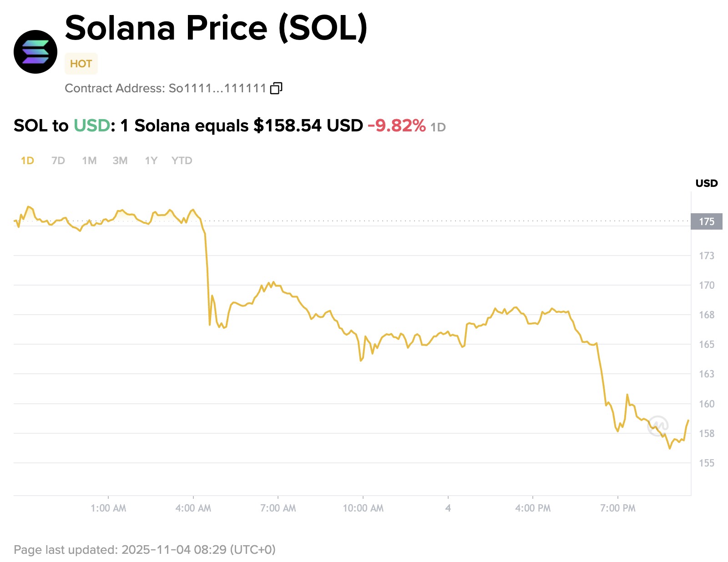Select the 1D time range tab
The image size is (728, 562).
click(x=27, y=161)
